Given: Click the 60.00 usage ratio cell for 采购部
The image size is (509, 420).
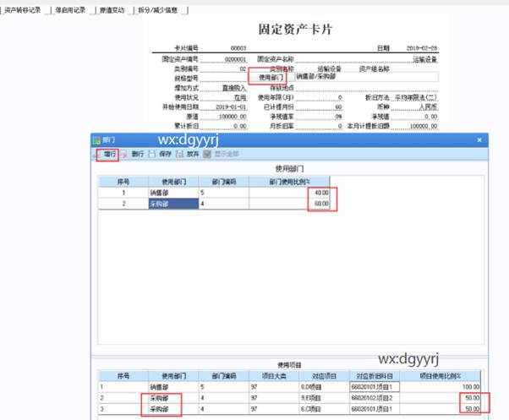Looking at the screenshot, I should tap(321, 204).
